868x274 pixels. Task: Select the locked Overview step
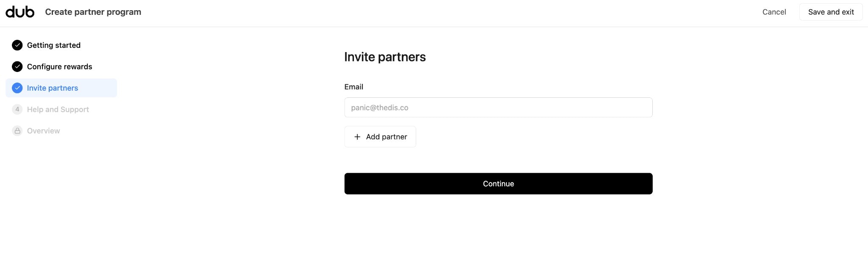point(43,130)
